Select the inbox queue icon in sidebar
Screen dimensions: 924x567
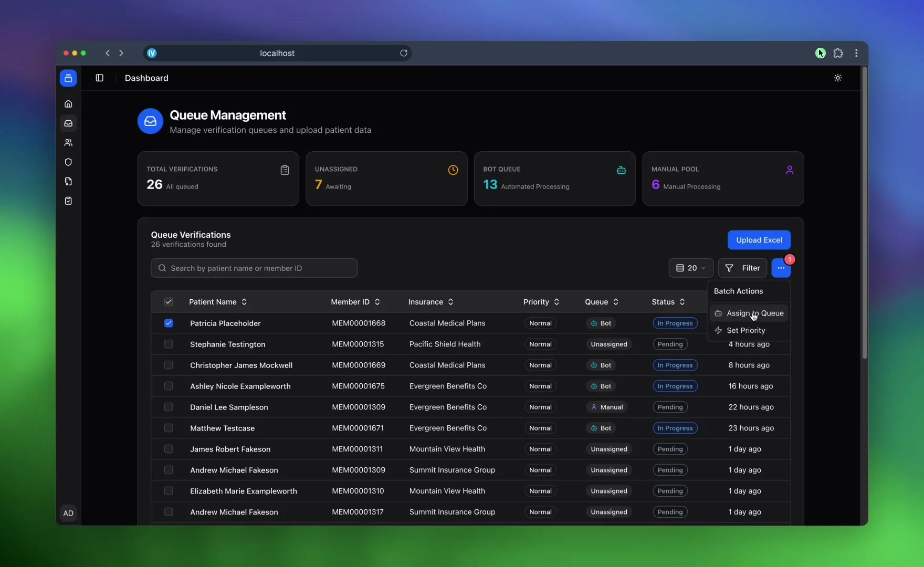click(68, 123)
